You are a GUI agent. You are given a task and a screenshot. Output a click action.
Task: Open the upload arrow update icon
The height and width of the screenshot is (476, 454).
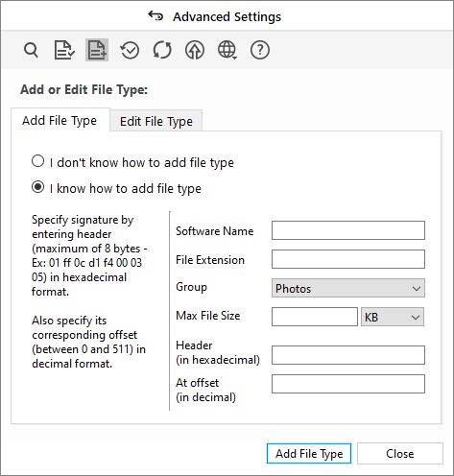pos(195,50)
